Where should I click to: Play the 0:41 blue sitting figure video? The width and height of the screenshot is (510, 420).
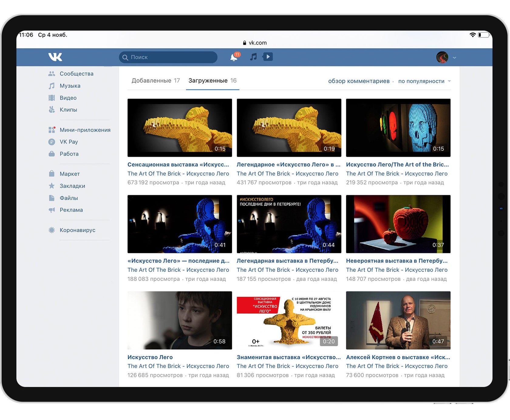point(180,224)
